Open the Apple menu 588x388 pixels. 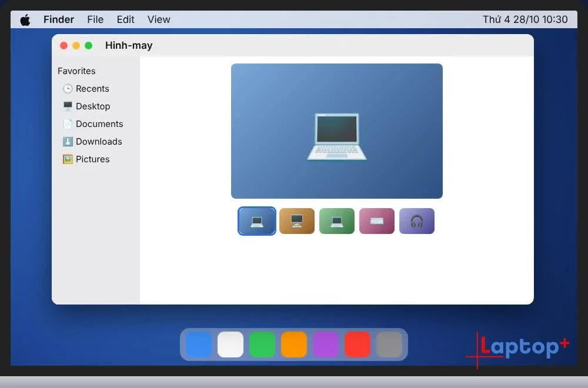(25, 20)
